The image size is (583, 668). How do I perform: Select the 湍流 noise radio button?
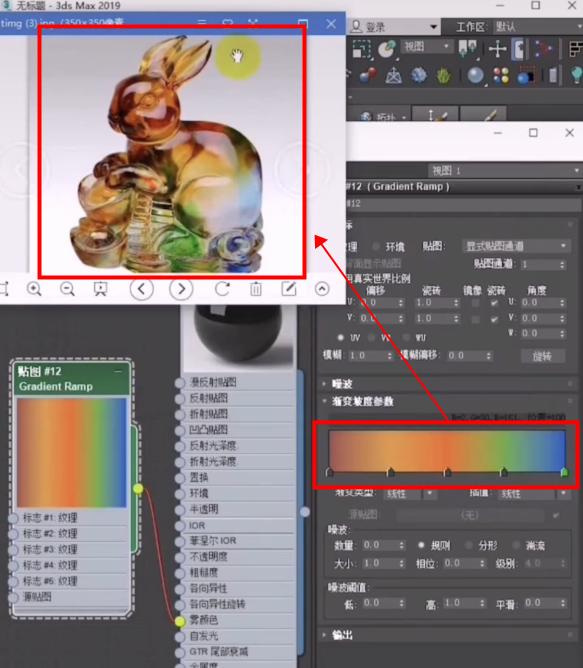(x=516, y=545)
